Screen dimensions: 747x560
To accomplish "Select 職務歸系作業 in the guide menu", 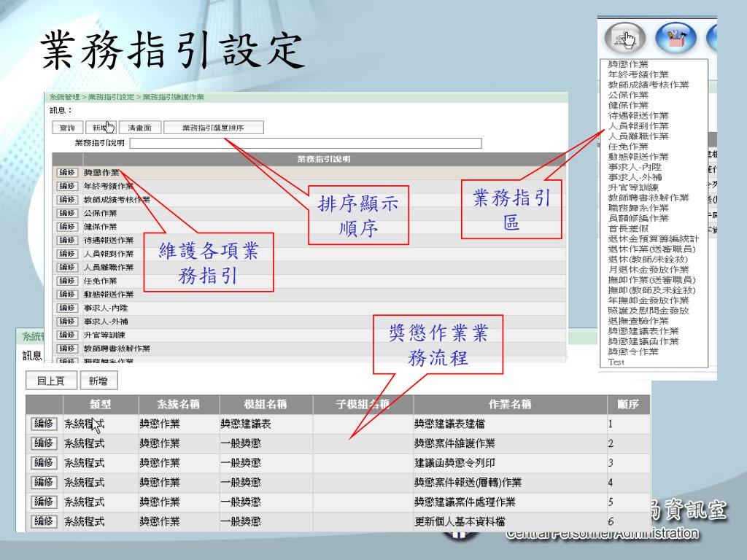I will 638,208.
